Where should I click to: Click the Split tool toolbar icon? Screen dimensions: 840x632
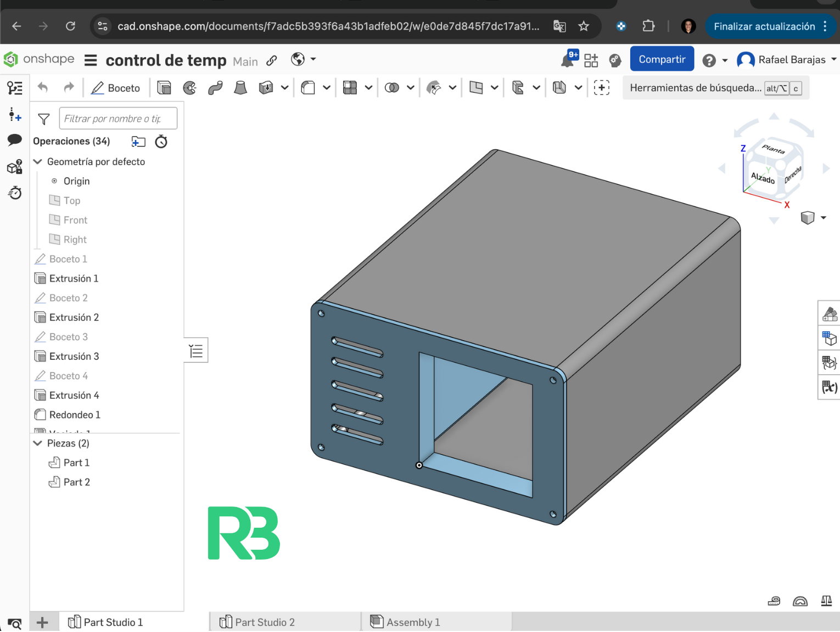point(434,88)
